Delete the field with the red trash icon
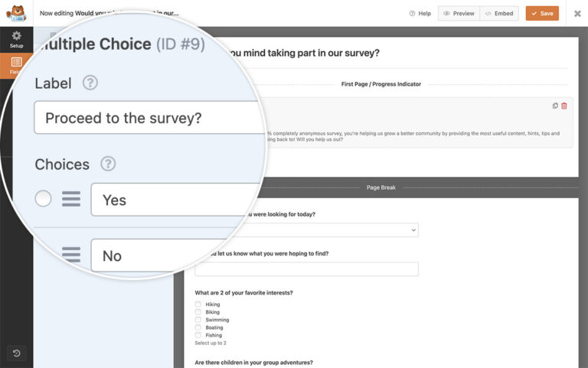Screen dimensions: 588x368 pos(564,106)
